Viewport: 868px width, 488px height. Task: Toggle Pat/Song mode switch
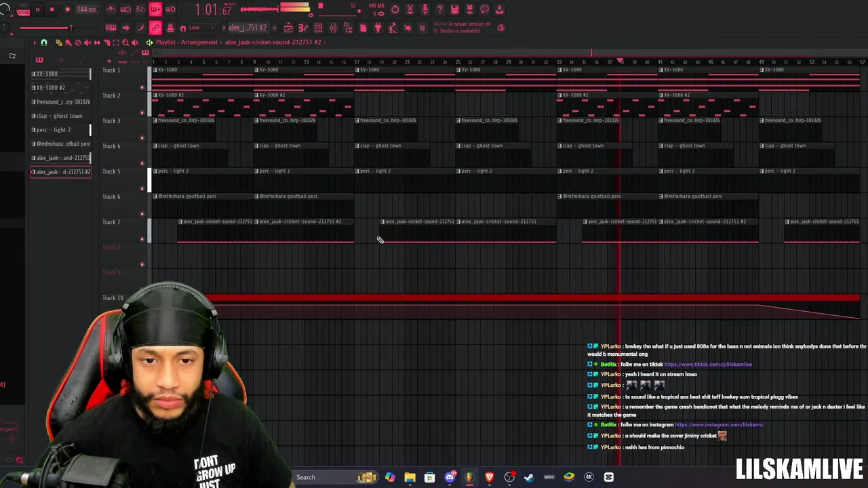coord(24,9)
